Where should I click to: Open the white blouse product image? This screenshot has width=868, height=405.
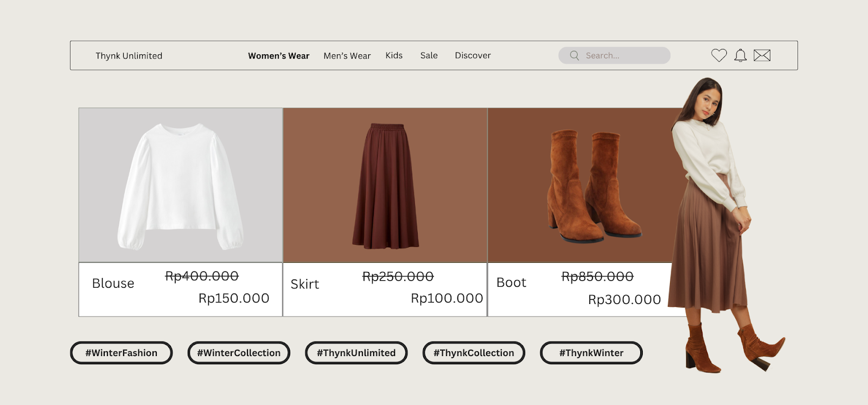point(180,186)
